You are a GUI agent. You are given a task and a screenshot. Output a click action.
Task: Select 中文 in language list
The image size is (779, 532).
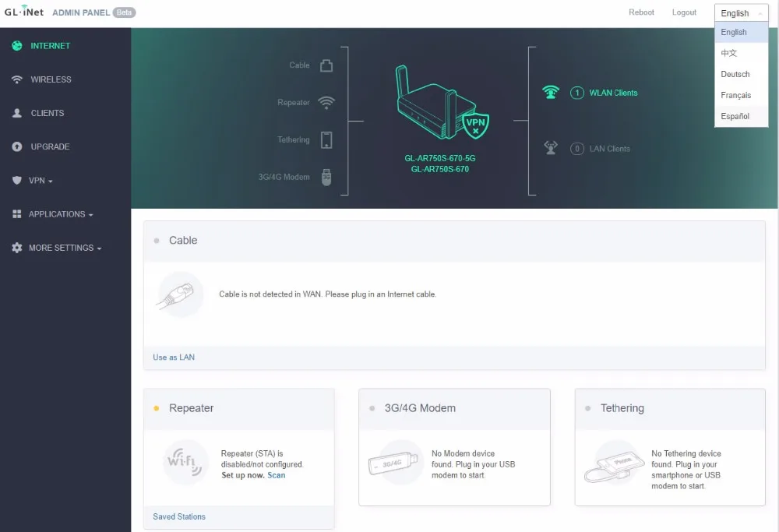(x=741, y=53)
